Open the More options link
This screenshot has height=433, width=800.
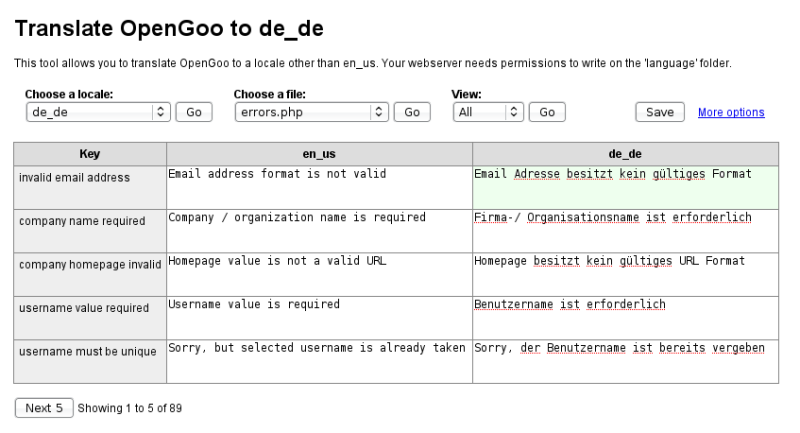click(x=731, y=113)
